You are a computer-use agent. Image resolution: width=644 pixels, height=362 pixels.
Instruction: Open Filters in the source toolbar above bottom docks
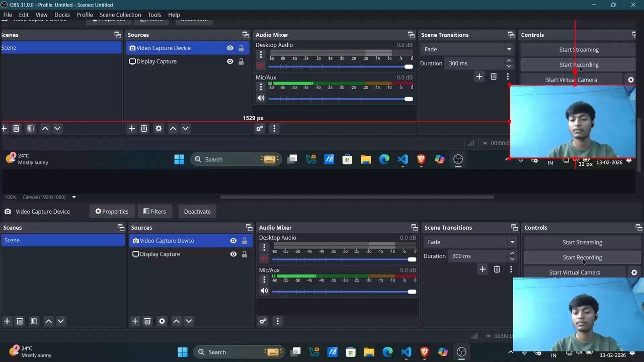point(154,212)
